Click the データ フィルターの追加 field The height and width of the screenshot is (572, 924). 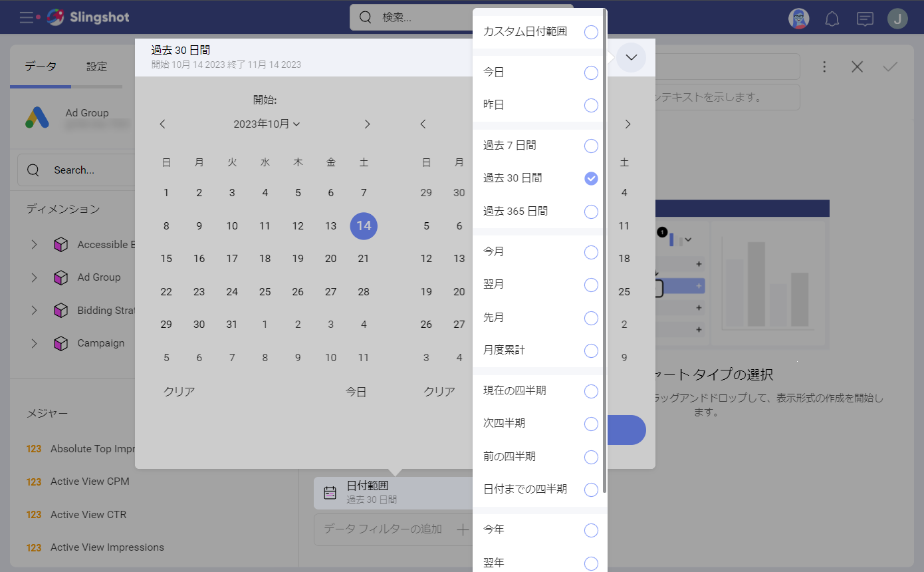click(393, 529)
